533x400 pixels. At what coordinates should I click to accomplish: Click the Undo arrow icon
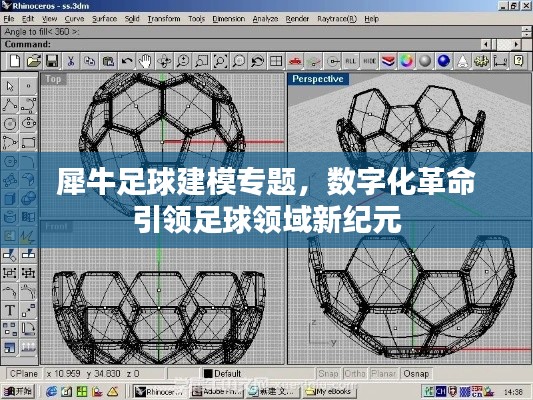127,61
